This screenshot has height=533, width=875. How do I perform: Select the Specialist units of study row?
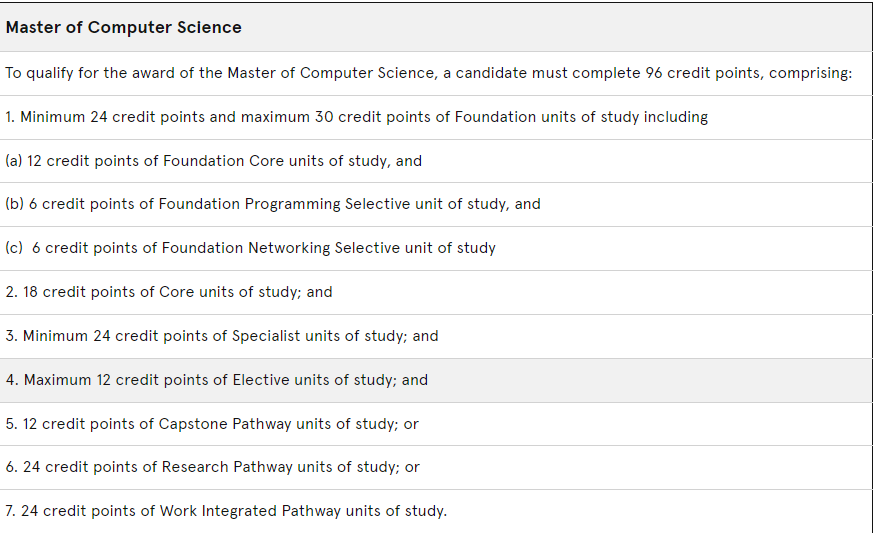[x=436, y=336]
